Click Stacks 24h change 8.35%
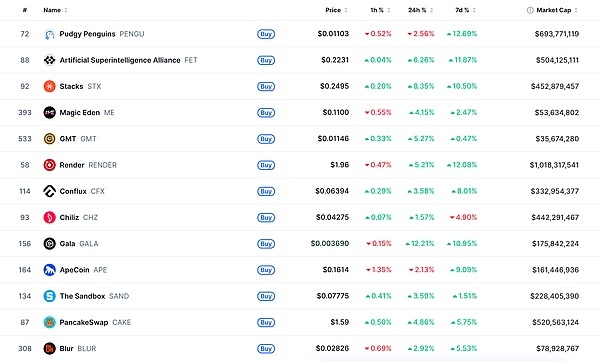The width and height of the screenshot is (600, 361). (421, 87)
